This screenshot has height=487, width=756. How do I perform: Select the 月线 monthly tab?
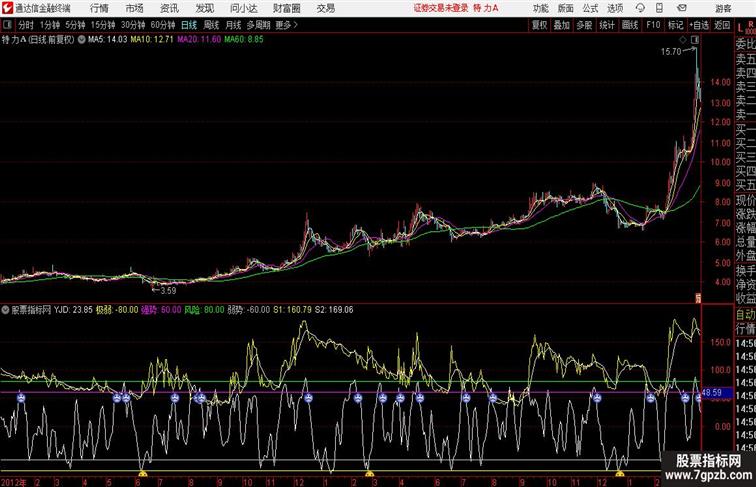233,25
